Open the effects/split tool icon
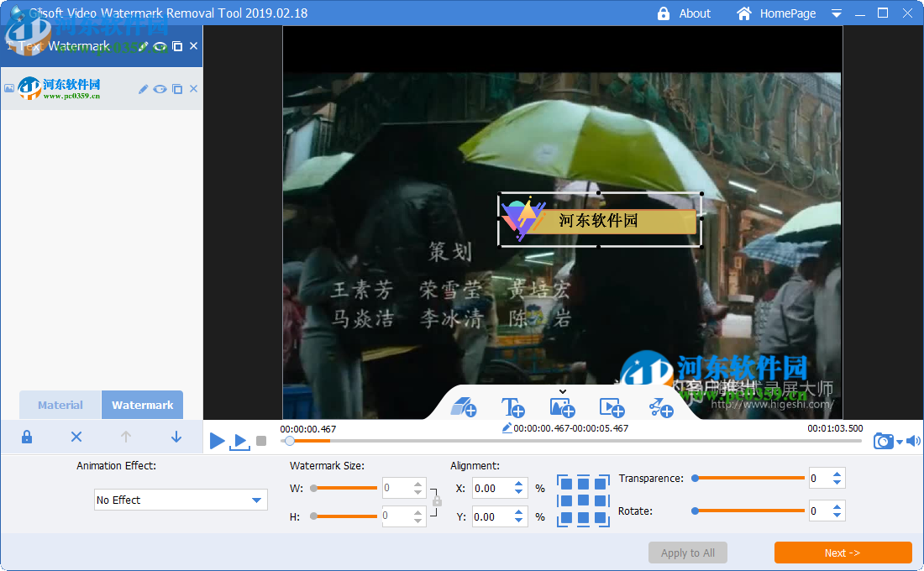This screenshot has height=571, width=924. point(660,407)
